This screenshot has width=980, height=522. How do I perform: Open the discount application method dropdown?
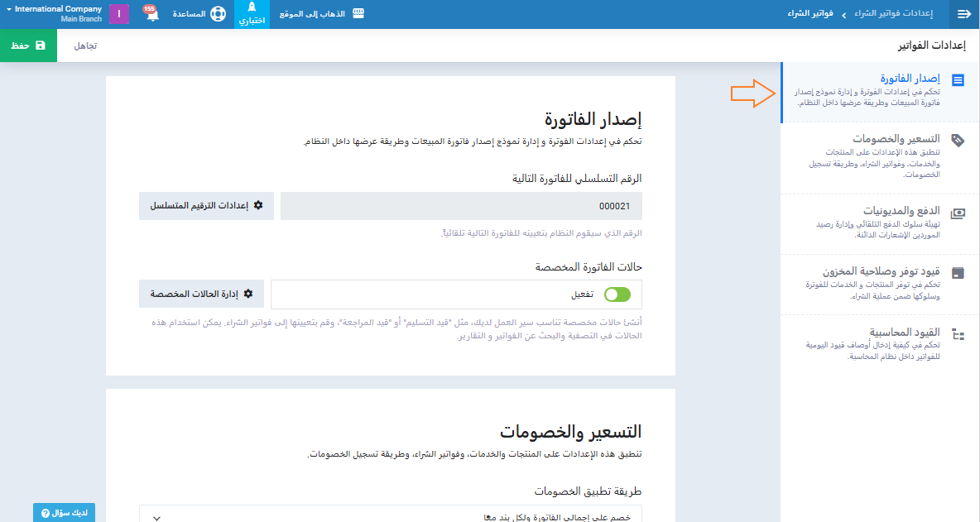point(391,515)
